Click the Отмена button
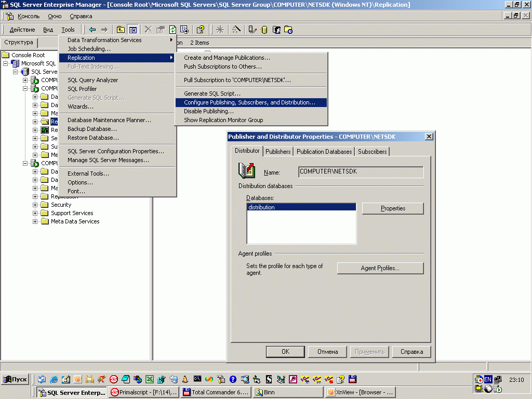This screenshot has width=532, height=399. click(x=327, y=352)
